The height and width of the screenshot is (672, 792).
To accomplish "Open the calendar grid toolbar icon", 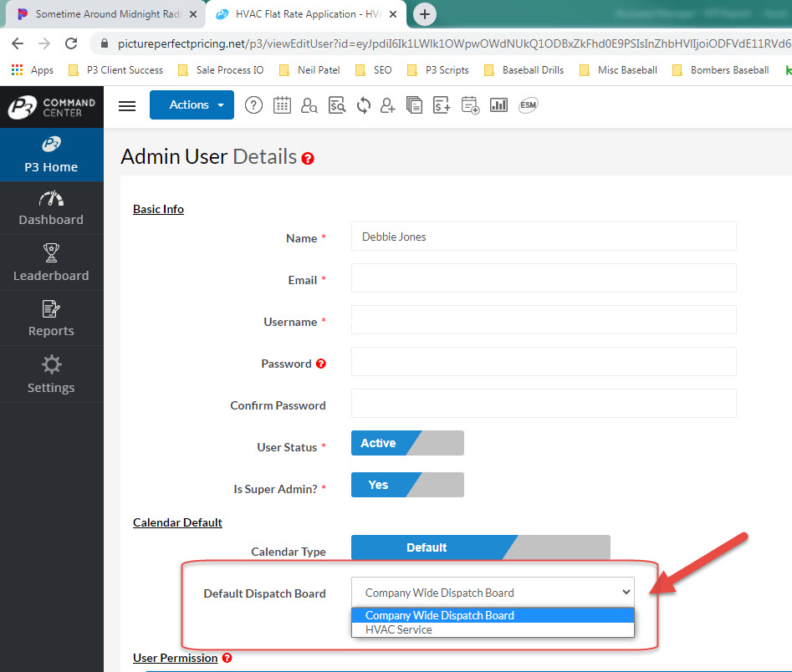I will point(282,105).
